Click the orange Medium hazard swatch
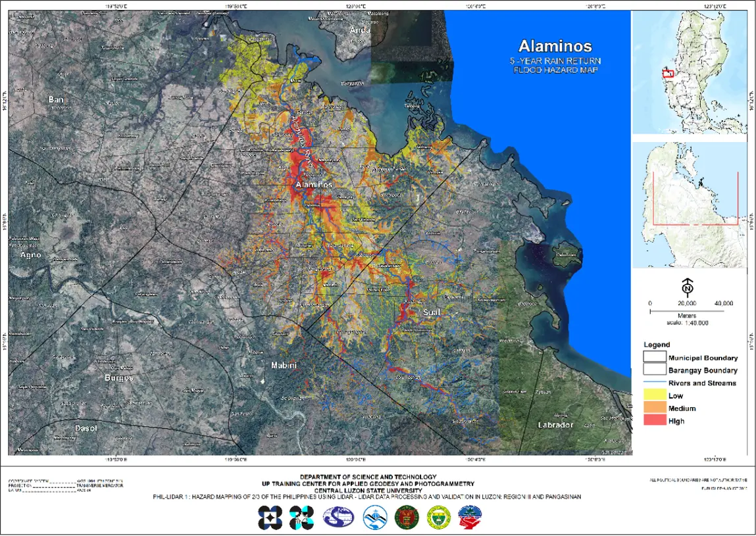756x536 pixels. (x=655, y=408)
